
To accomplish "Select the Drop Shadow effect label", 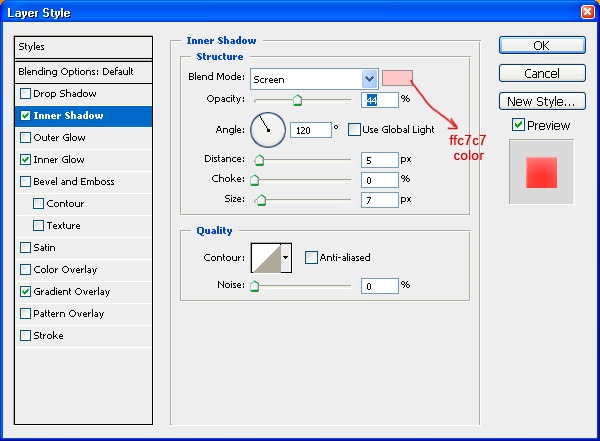I will (65, 93).
